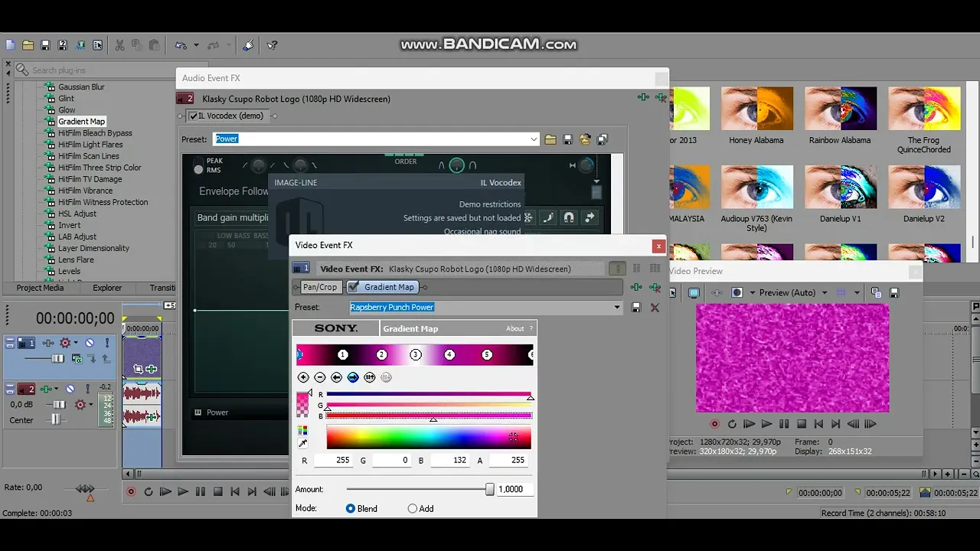Solo audio track 2
This screenshot has height=551, width=980.
point(87,389)
